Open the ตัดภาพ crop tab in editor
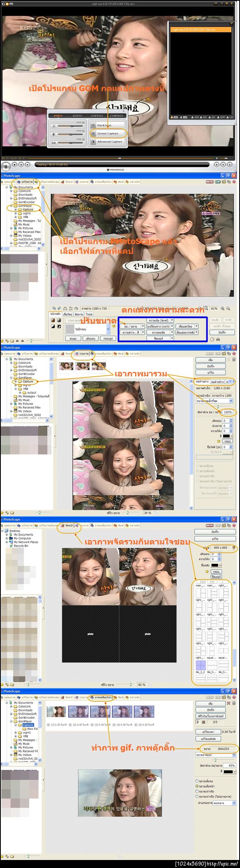 (79, 314)
